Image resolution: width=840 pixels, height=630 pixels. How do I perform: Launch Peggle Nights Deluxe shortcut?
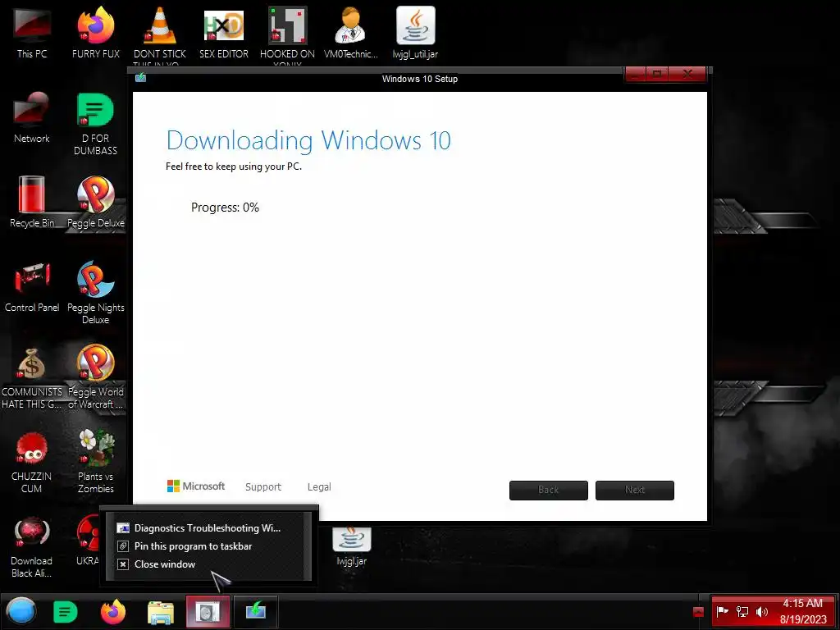pos(96,293)
